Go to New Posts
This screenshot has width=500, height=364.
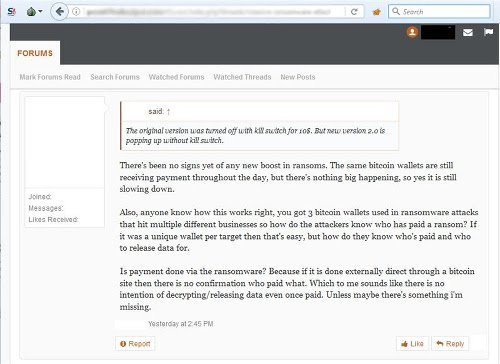[298, 77]
